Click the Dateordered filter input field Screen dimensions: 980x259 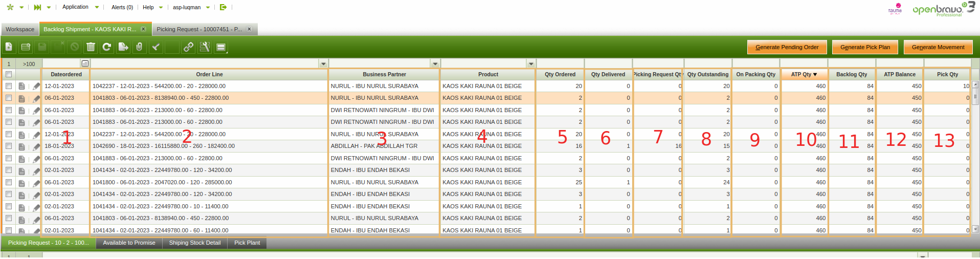click(x=61, y=64)
